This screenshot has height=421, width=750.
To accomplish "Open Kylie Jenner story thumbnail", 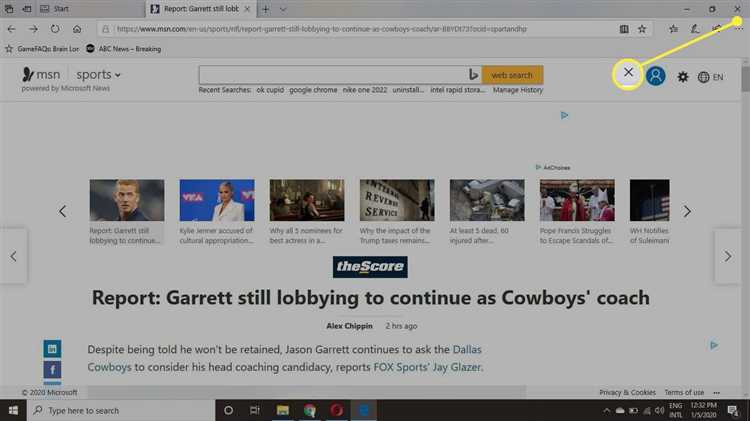I will (x=217, y=200).
